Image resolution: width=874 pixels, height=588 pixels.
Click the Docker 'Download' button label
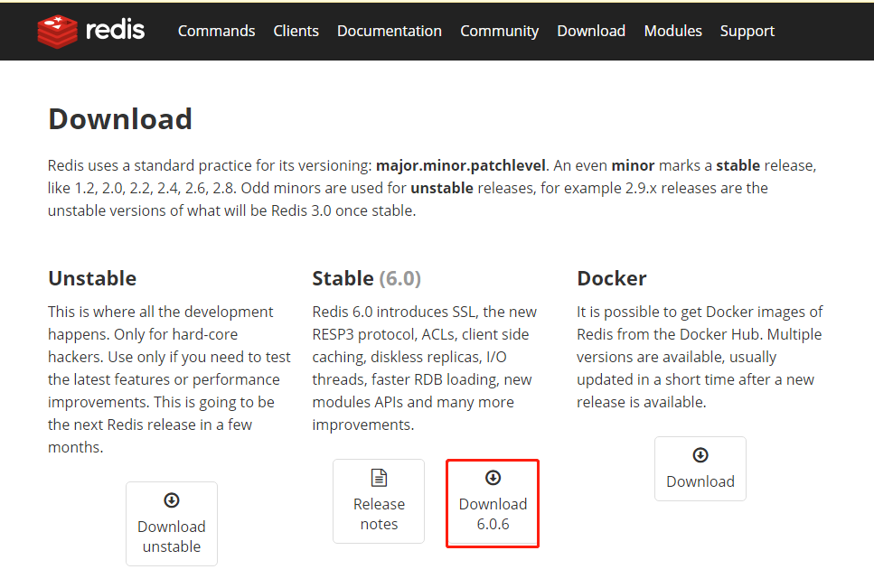click(700, 481)
